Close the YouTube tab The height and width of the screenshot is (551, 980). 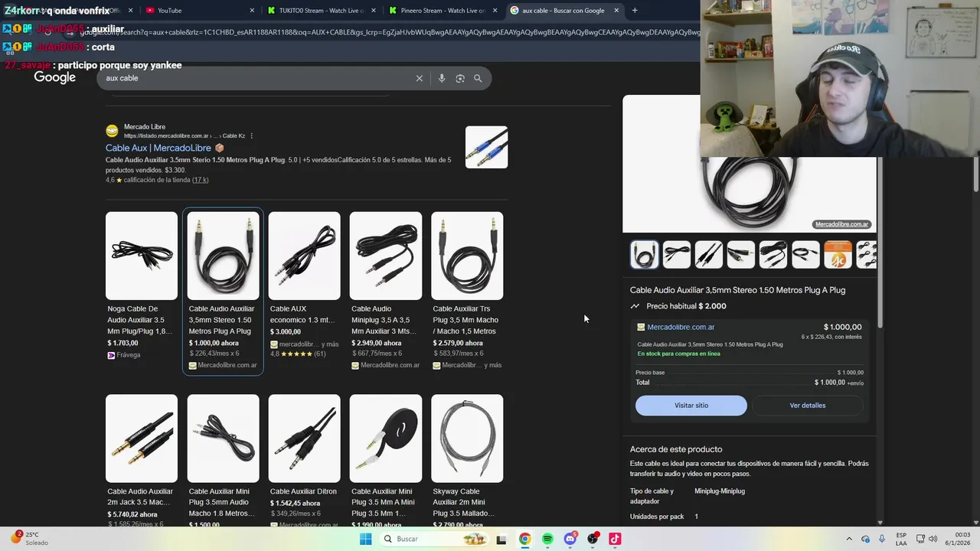[252, 11]
